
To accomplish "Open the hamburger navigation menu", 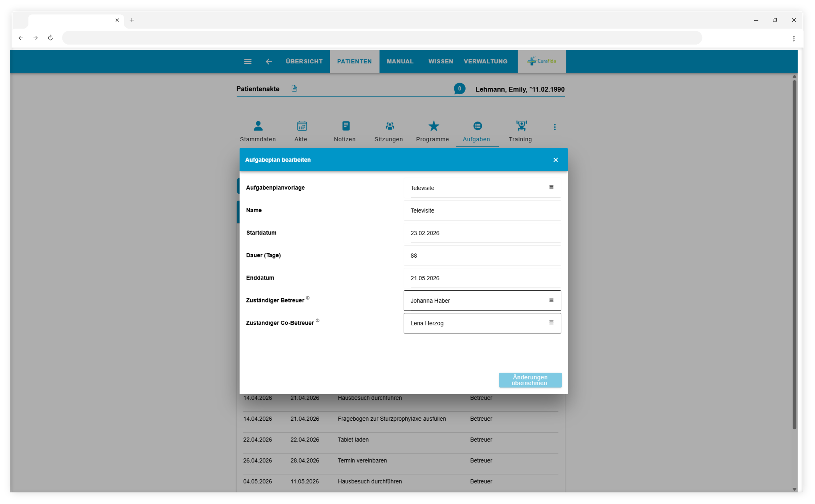I will click(248, 61).
